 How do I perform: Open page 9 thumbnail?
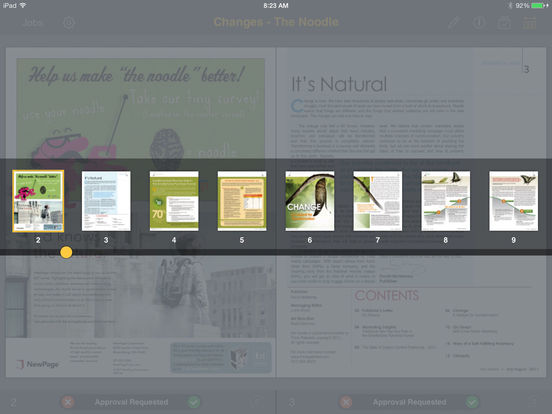click(513, 201)
